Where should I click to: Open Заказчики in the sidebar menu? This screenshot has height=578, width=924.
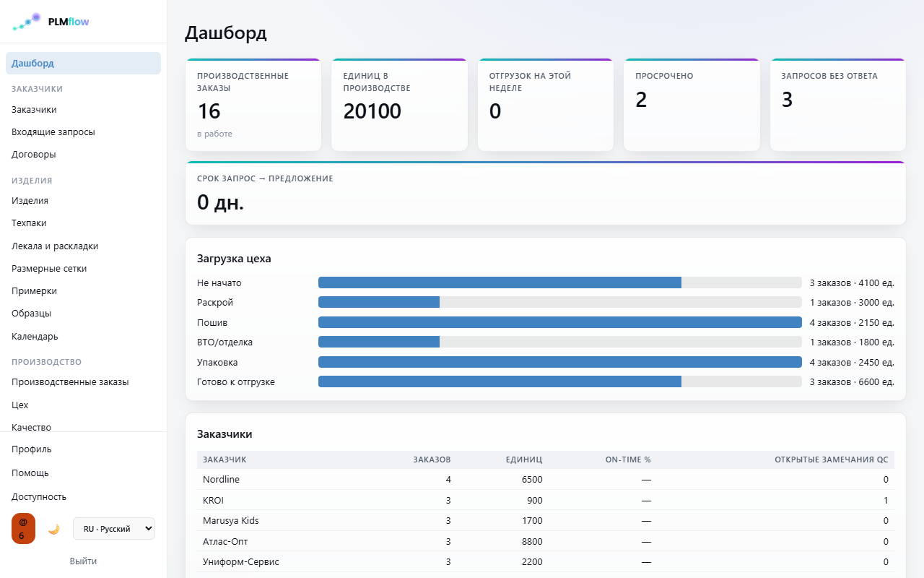(x=83, y=110)
